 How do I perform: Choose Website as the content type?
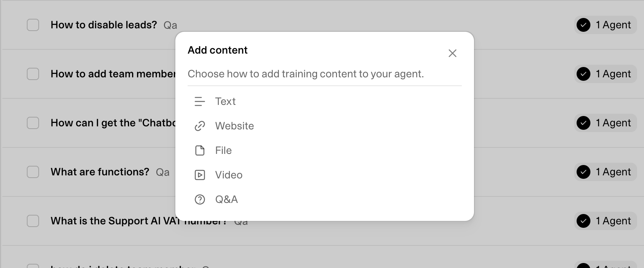(234, 126)
